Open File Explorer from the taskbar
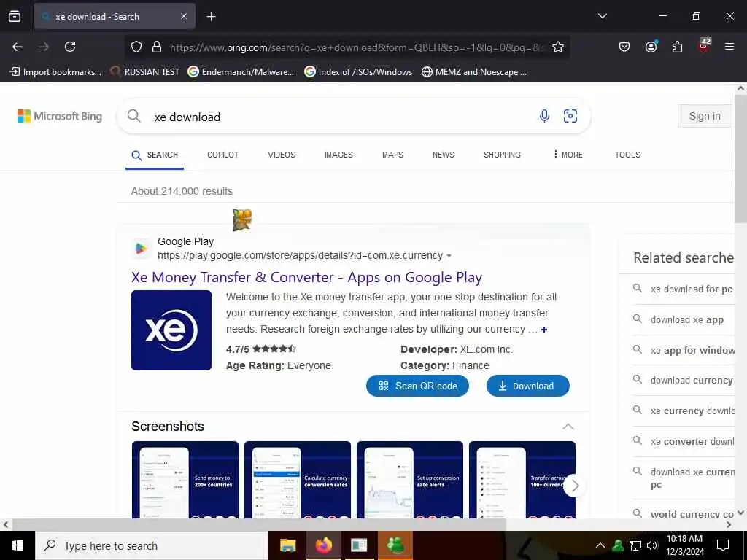This screenshot has width=747, height=560. coord(287,545)
